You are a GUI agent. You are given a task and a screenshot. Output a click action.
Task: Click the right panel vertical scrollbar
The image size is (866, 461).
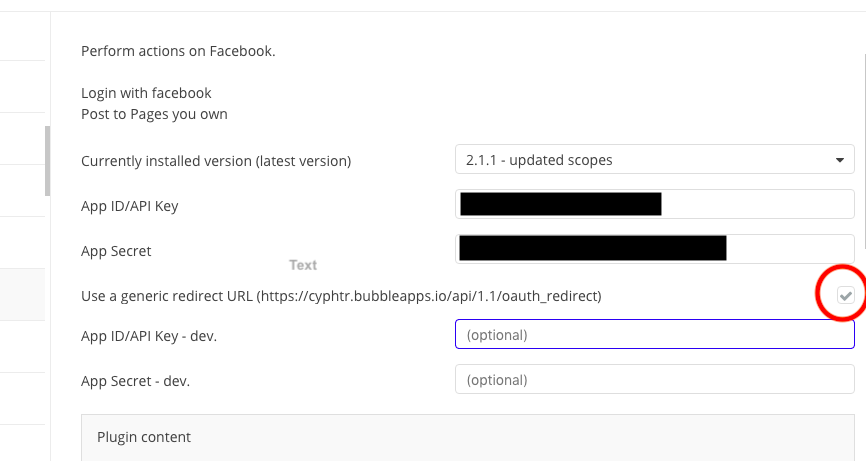[x=863, y=150]
